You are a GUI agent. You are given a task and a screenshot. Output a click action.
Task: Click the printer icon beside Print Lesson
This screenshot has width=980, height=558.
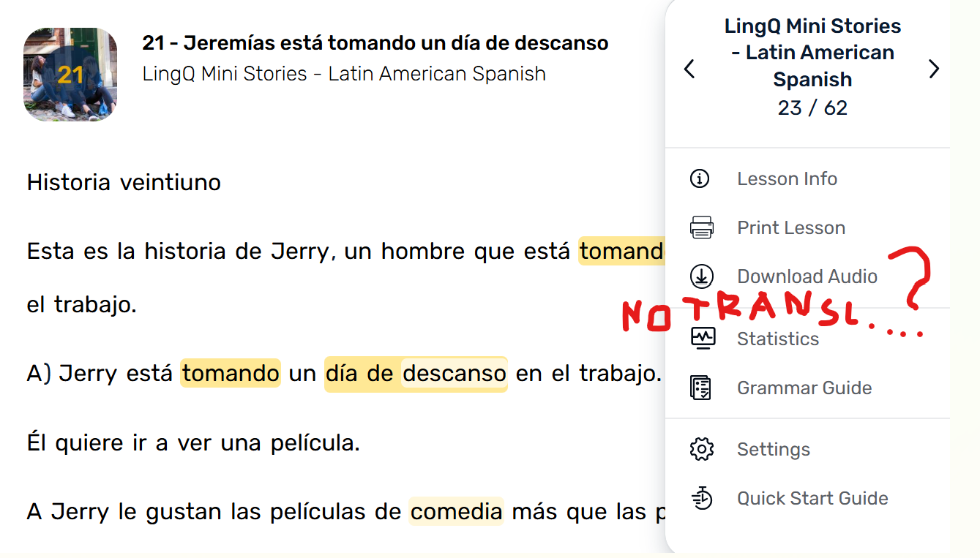pyautogui.click(x=701, y=227)
